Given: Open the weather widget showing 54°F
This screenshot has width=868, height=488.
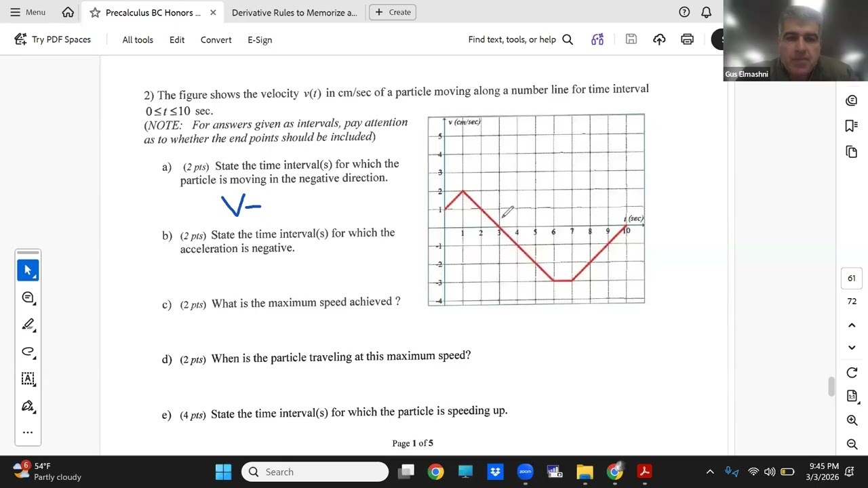Looking at the screenshot, I should pos(48,471).
